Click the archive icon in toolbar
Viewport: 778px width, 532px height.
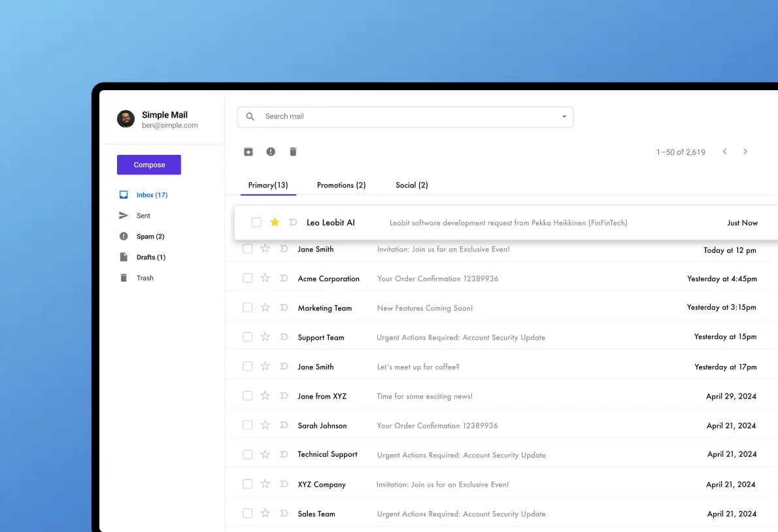tap(248, 152)
